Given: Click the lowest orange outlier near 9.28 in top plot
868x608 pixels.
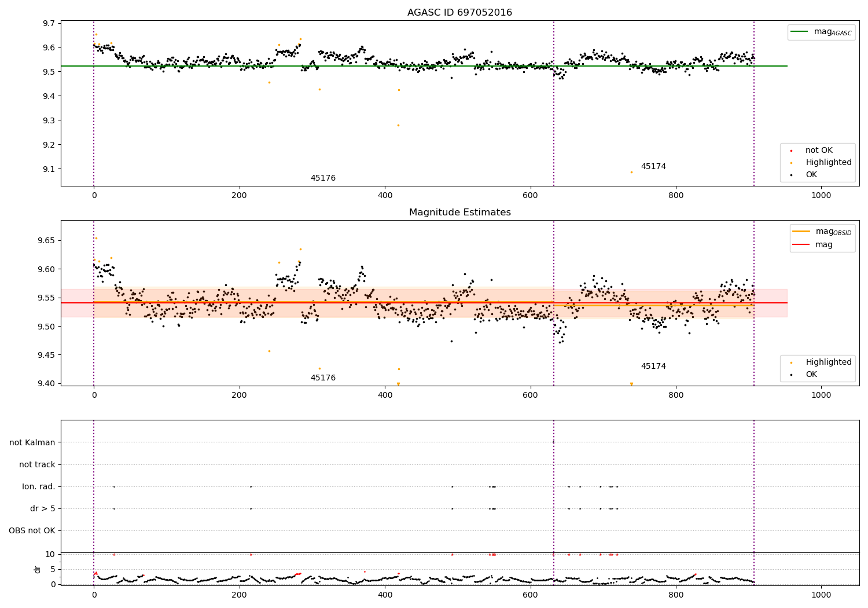Looking at the screenshot, I should pos(398,125).
